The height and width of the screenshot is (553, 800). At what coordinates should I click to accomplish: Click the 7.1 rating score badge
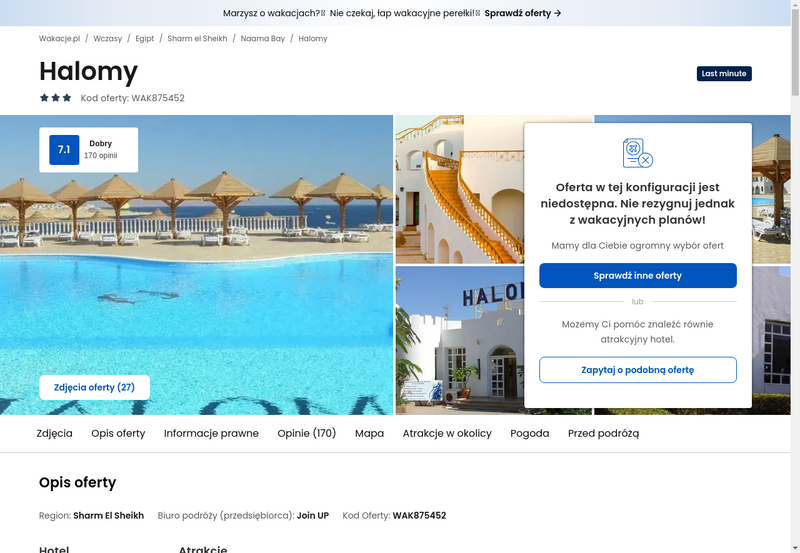(64, 149)
